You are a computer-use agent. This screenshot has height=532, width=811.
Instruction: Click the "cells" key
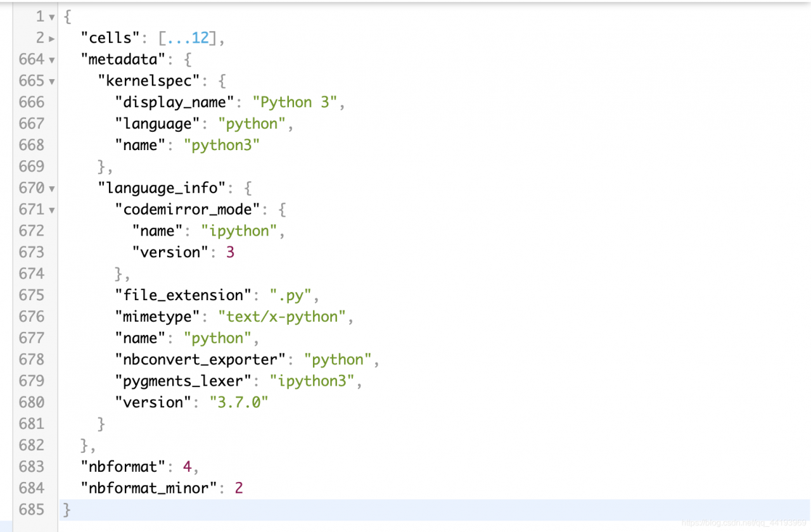[110, 38]
